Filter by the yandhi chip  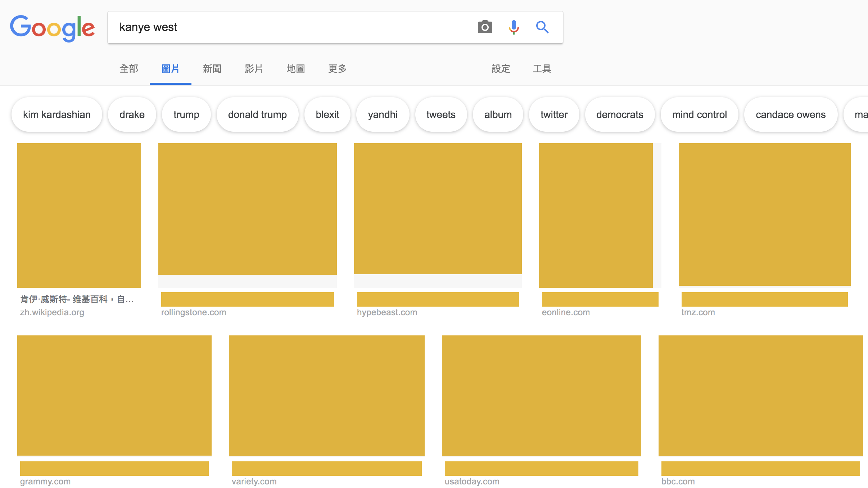pyautogui.click(x=383, y=115)
